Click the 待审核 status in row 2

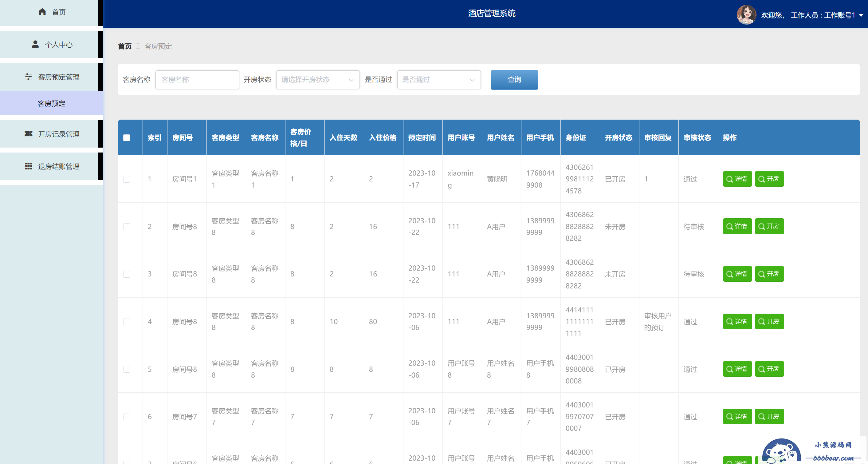click(694, 227)
